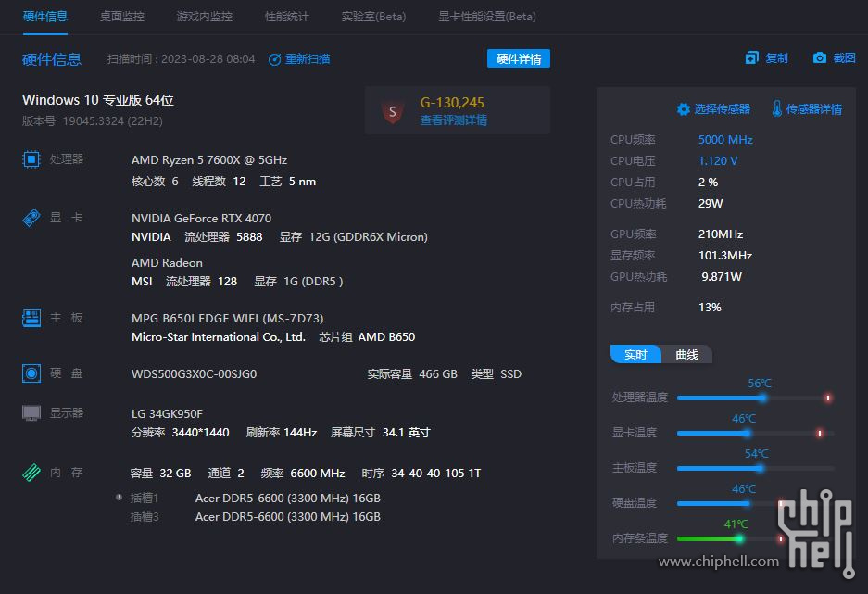Click the bullet beside 插槽1
The height and width of the screenshot is (594, 868).
click(119, 497)
